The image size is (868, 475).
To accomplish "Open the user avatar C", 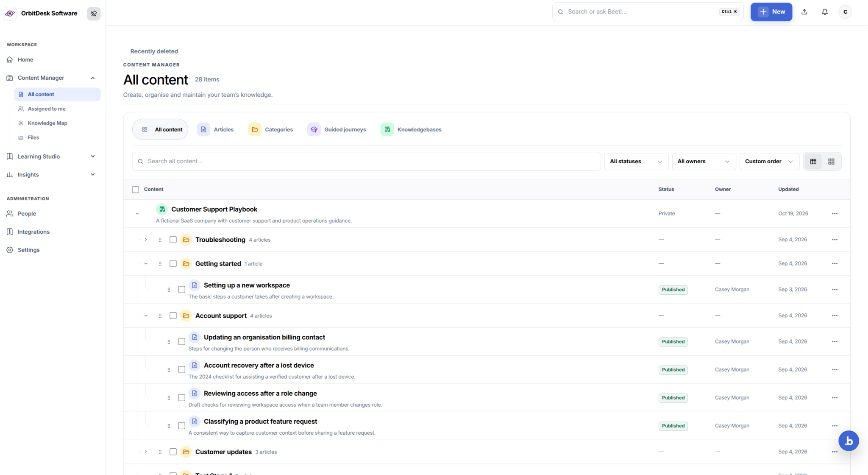I will point(845,12).
